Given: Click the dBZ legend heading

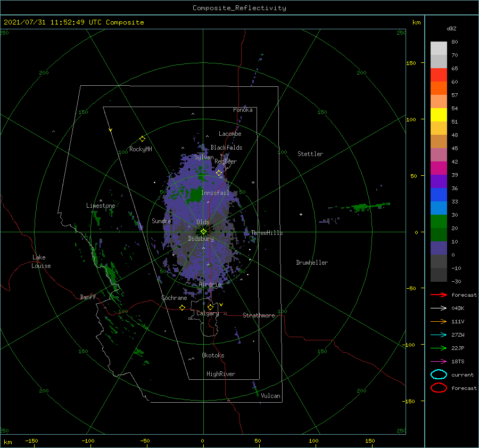Looking at the screenshot, I should coord(451,29).
